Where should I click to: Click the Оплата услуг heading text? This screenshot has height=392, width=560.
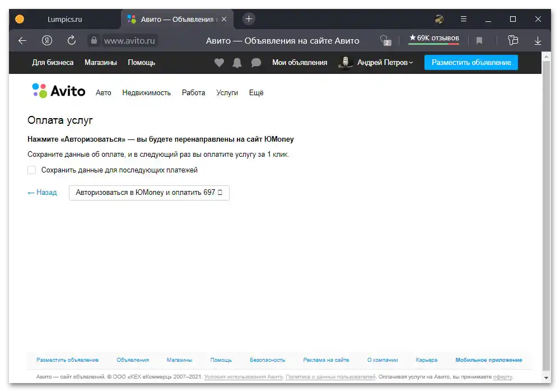coord(60,120)
